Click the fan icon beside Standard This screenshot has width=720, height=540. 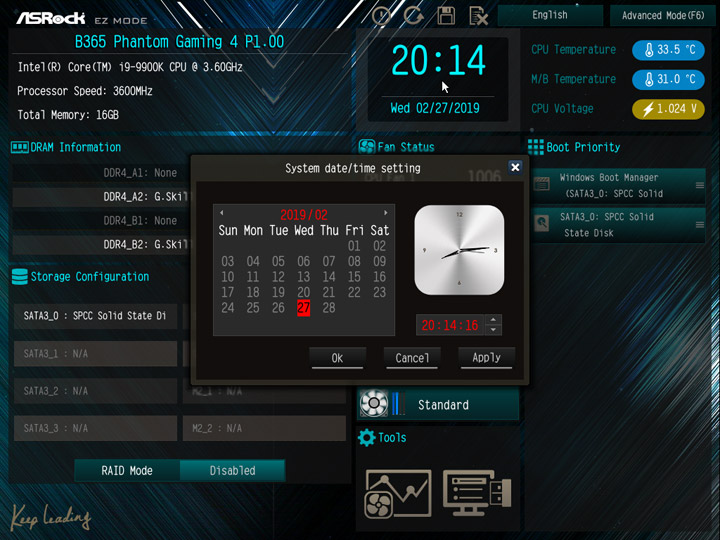point(373,404)
